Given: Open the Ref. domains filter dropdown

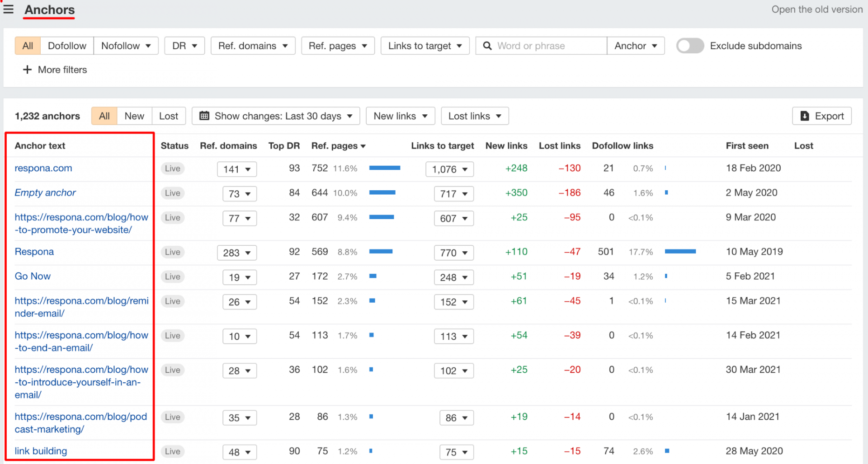Looking at the screenshot, I should point(253,46).
